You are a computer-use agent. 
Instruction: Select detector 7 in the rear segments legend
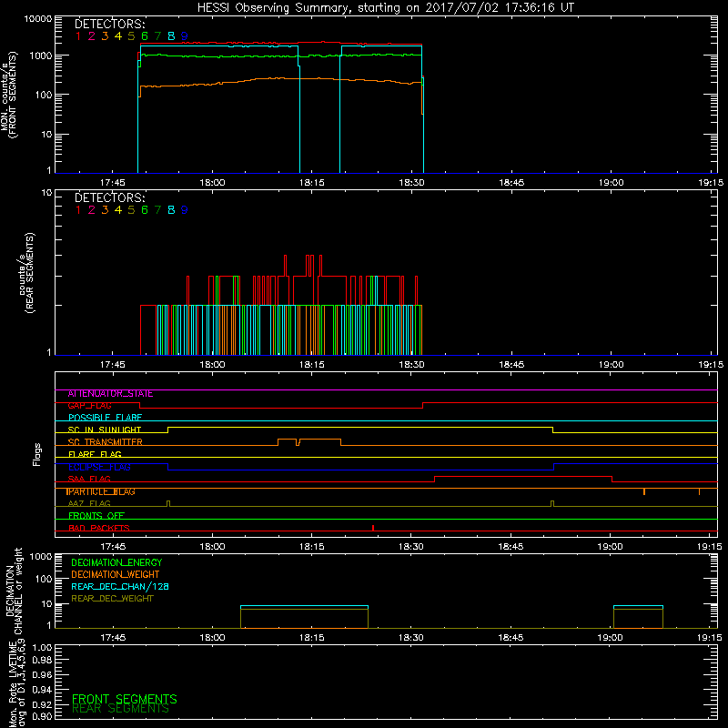(157, 210)
